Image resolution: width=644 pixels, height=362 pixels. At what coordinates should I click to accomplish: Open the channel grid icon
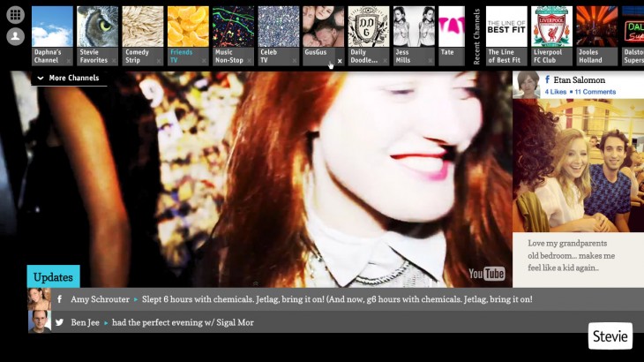(15, 15)
